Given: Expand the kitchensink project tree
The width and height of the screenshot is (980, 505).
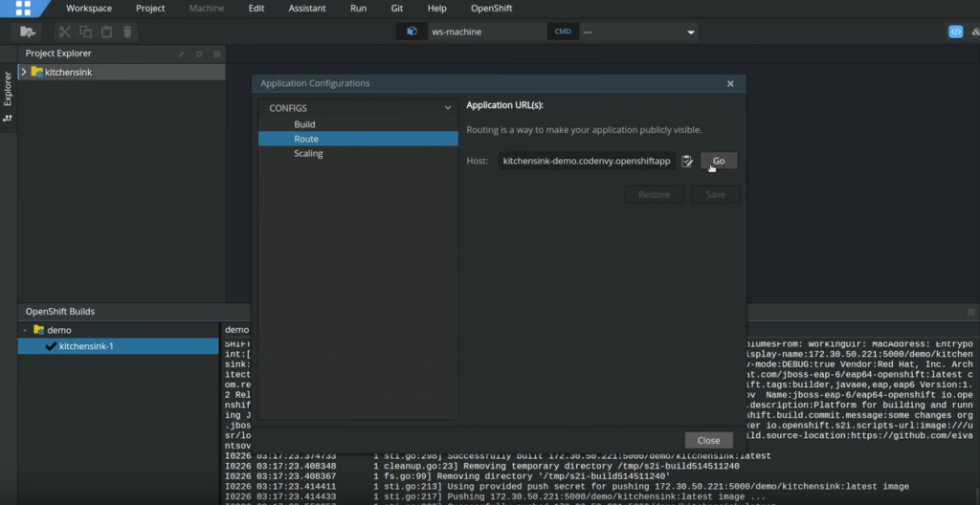Looking at the screenshot, I should (24, 72).
